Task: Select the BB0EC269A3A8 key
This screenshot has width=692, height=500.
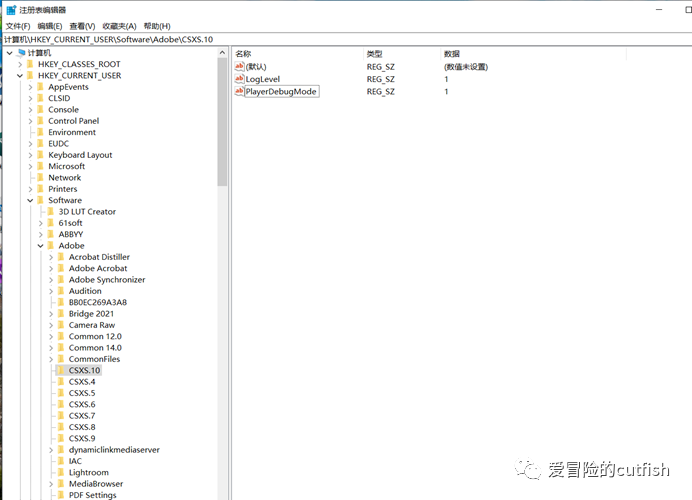Action: point(98,302)
